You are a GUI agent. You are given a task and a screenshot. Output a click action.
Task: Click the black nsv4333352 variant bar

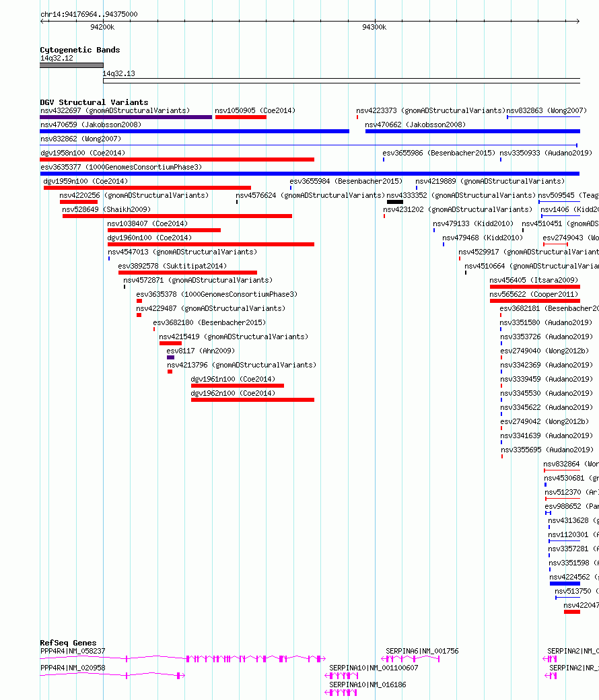click(x=395, y=202)
